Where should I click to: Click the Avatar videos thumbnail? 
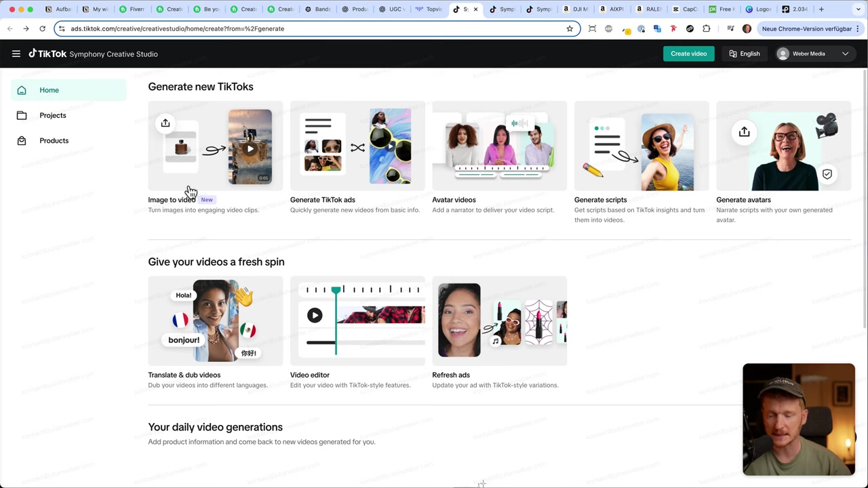coord(500,146)
